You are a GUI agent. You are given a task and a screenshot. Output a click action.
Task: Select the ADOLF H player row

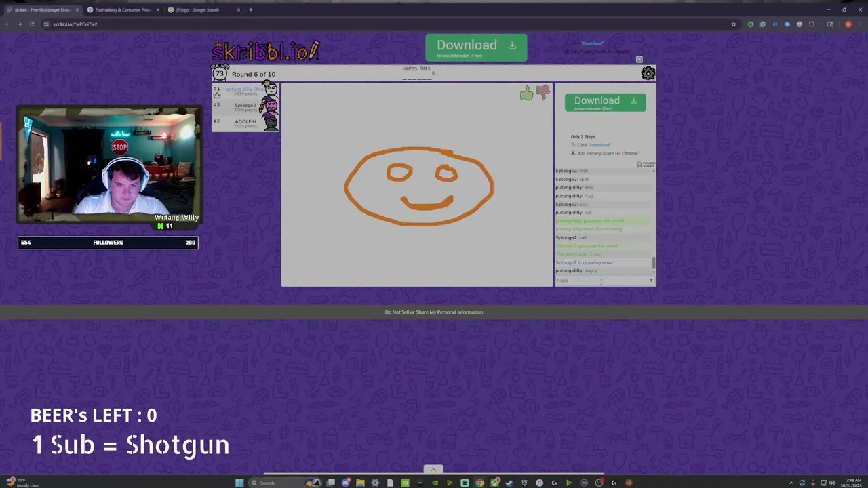point(245,123)
